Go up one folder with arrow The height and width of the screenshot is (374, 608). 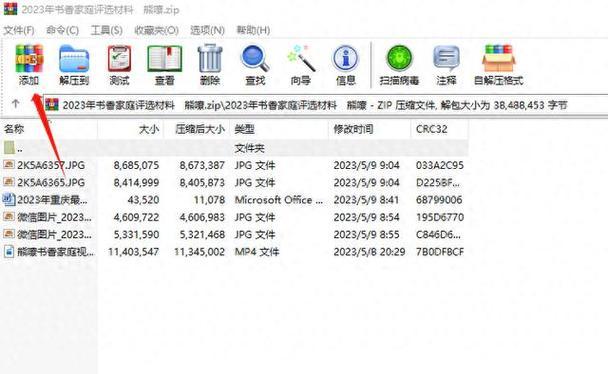click(16, 104)
